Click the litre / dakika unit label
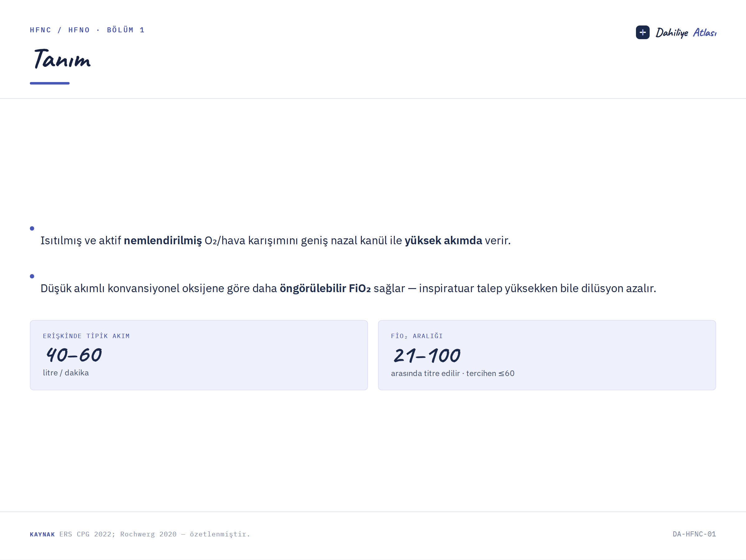746x560 pixels. 66,373
